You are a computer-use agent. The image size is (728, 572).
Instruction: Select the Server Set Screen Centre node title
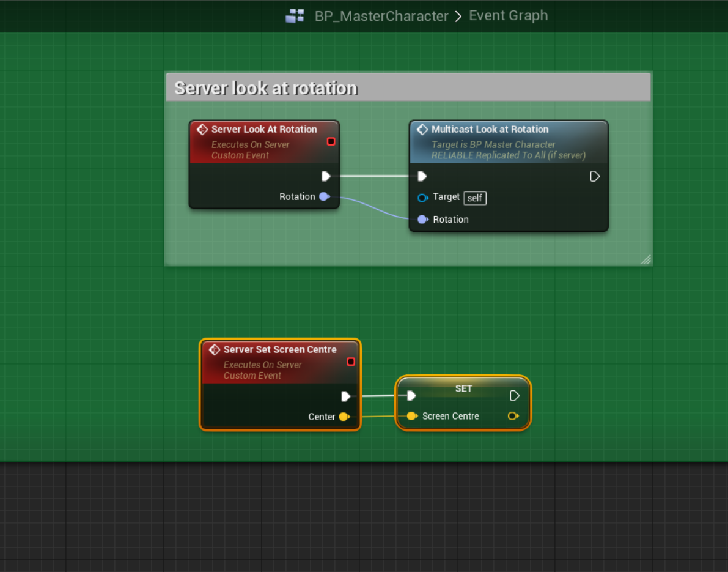pyautogui.click(x=280, y=349)
